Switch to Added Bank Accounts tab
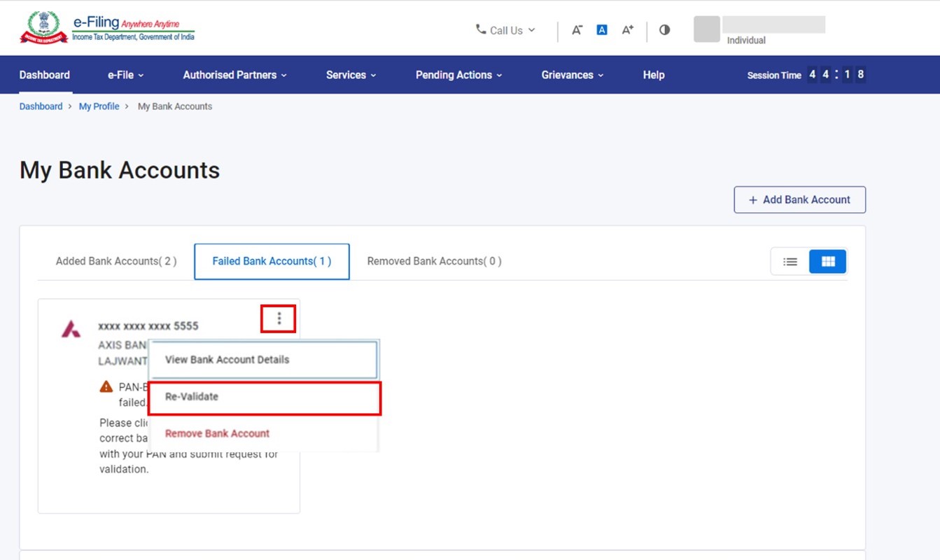Screen dimensions: 940x560 click(x=116, y=261)
